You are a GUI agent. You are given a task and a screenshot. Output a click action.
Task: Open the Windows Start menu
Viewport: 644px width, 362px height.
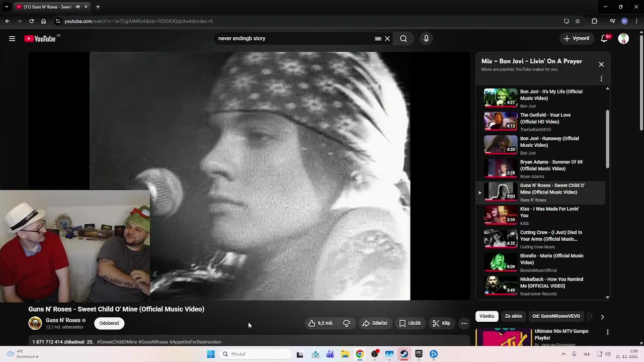click(211, 354)
